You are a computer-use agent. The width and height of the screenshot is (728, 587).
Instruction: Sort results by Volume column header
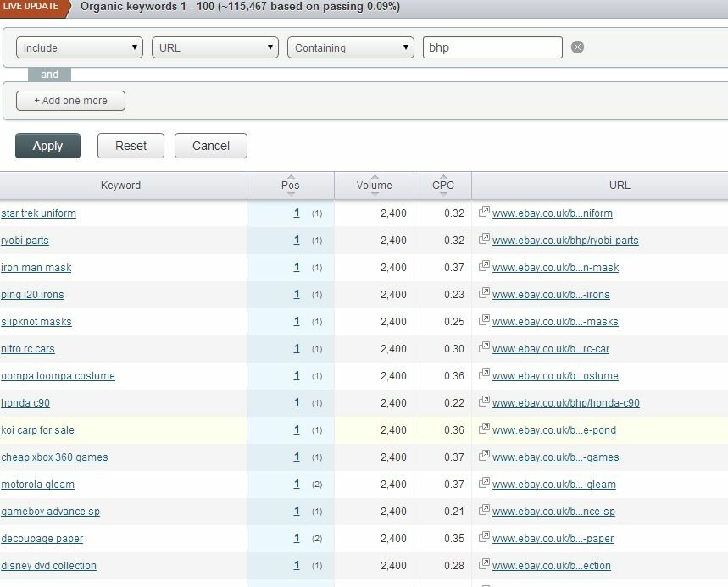point(374,185)
